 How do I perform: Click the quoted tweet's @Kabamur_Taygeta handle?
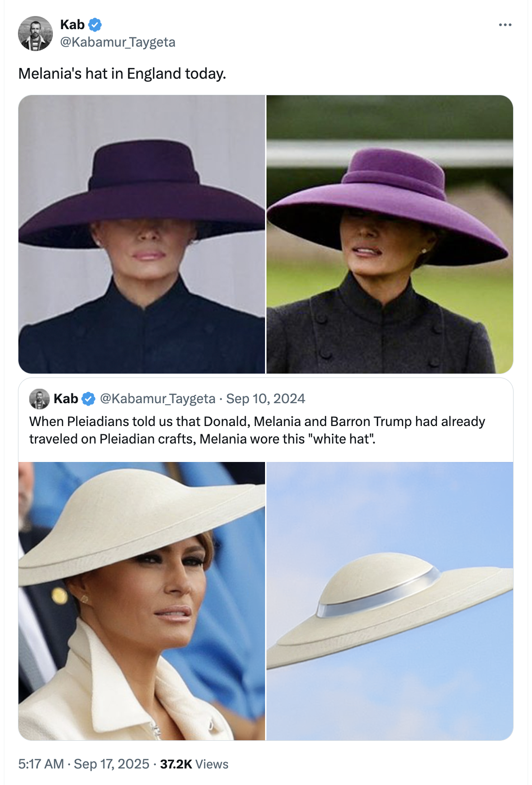tap(158, 399)
